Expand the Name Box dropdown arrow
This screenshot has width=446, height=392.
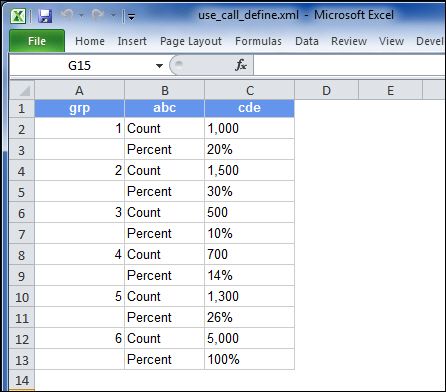coord(159,66)
